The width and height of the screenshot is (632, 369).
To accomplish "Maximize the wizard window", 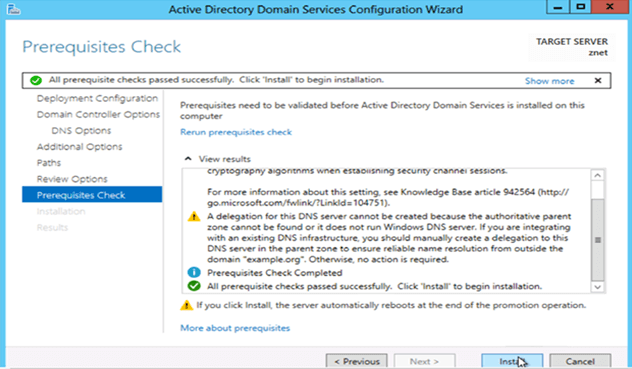I will point(581,7).
